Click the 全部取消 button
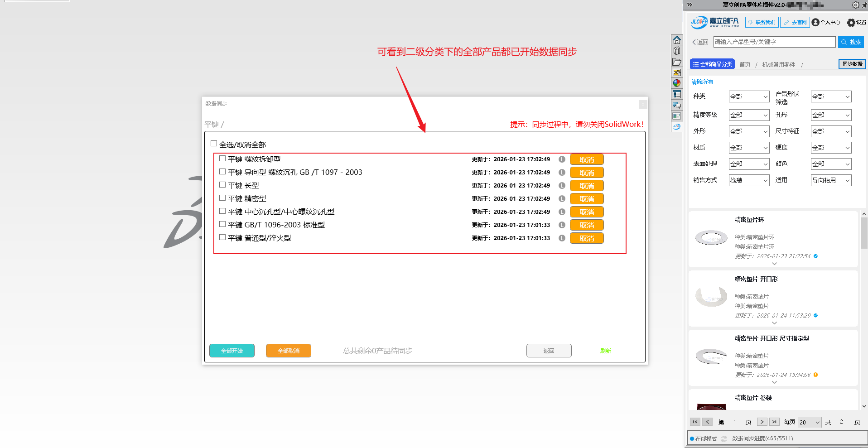Screen dimensions: 868x448 [288, 351]
